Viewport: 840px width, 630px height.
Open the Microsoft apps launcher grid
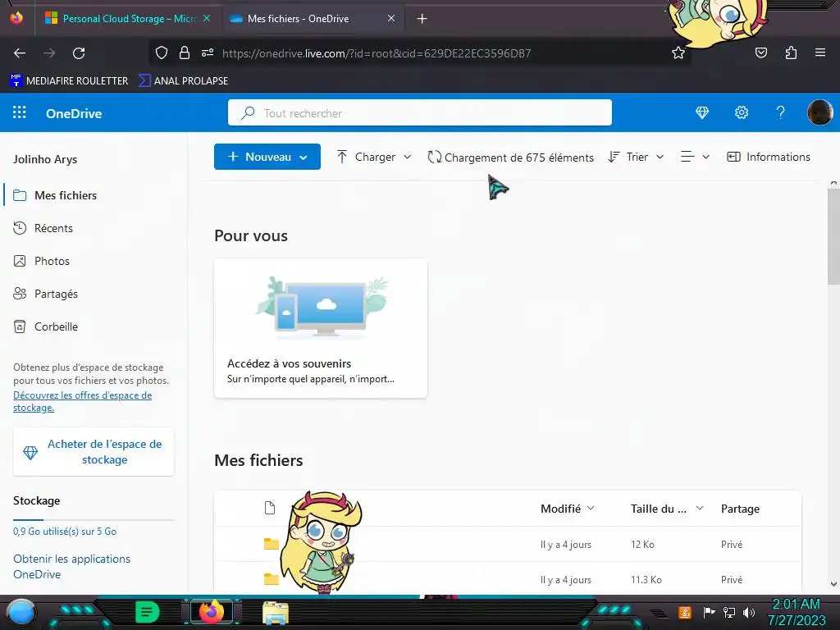20,112
